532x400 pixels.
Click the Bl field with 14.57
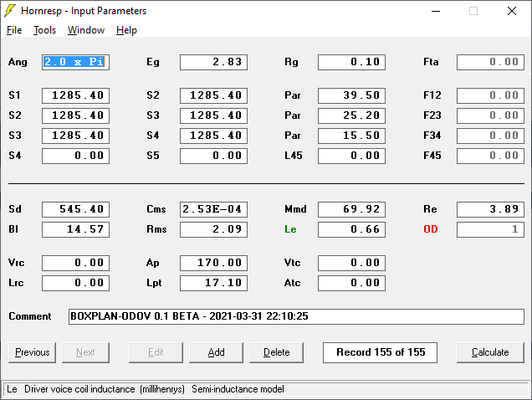pos(75,229)
